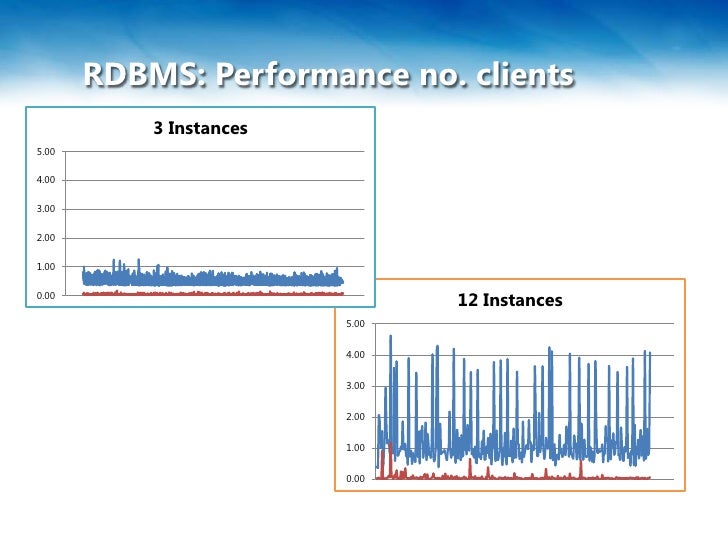Select the "3 Instances" chart title
The height and width of the screenshot is (546, 728).
(x=201, y=128)
